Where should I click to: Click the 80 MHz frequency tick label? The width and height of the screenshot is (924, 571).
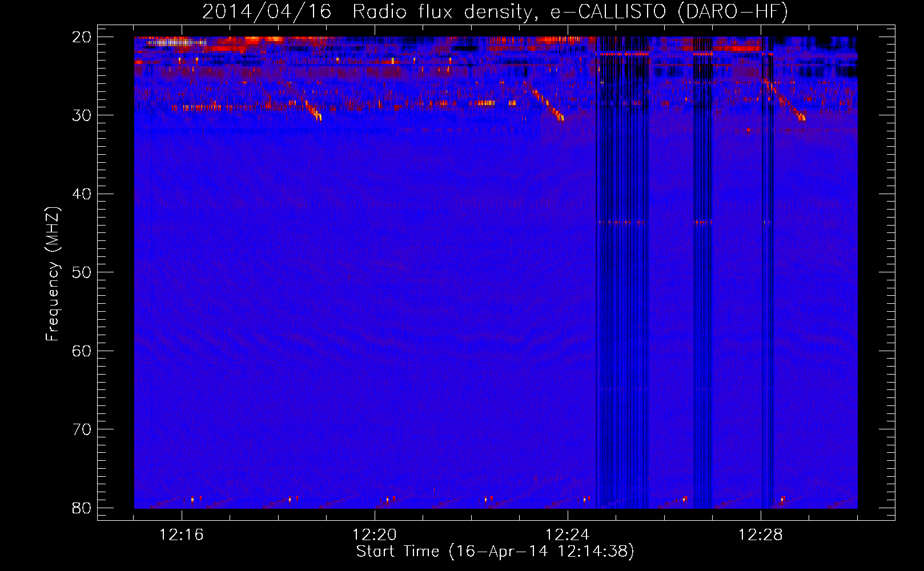[82, 508]
